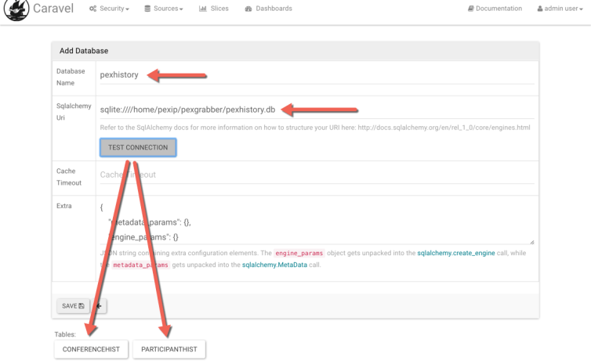
Task: Click the Caravel ship logo
Action: click(16, 9)
